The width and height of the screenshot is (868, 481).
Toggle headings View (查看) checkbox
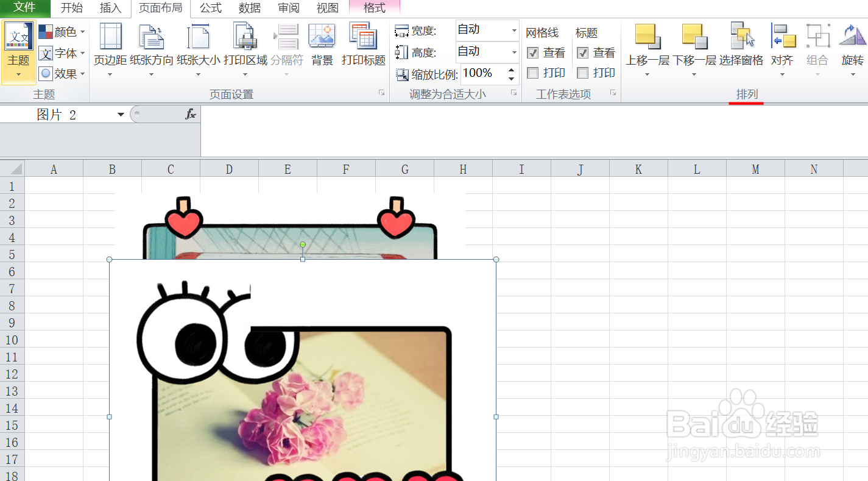pos(583,53)
